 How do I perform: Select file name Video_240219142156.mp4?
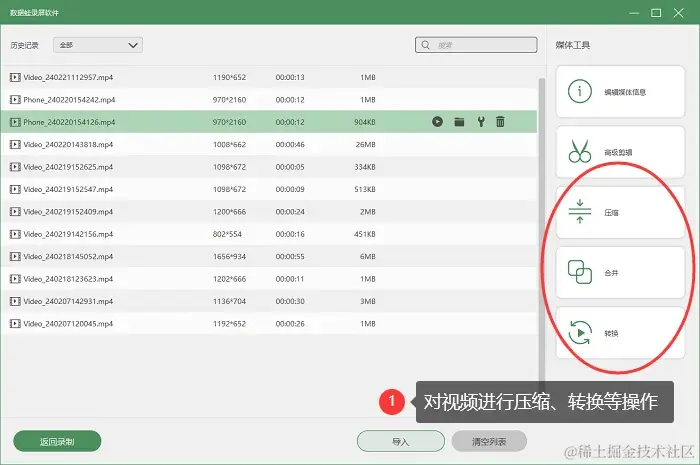[68, 234]
